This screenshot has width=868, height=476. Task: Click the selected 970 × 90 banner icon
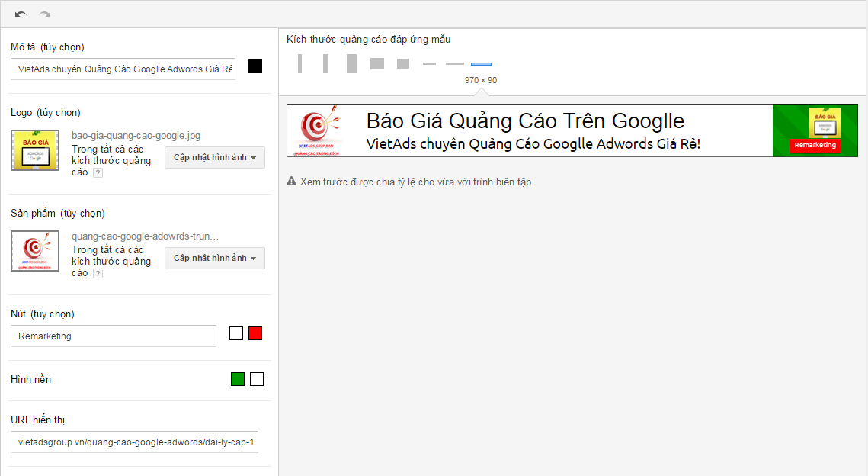[x=481, y=63]
